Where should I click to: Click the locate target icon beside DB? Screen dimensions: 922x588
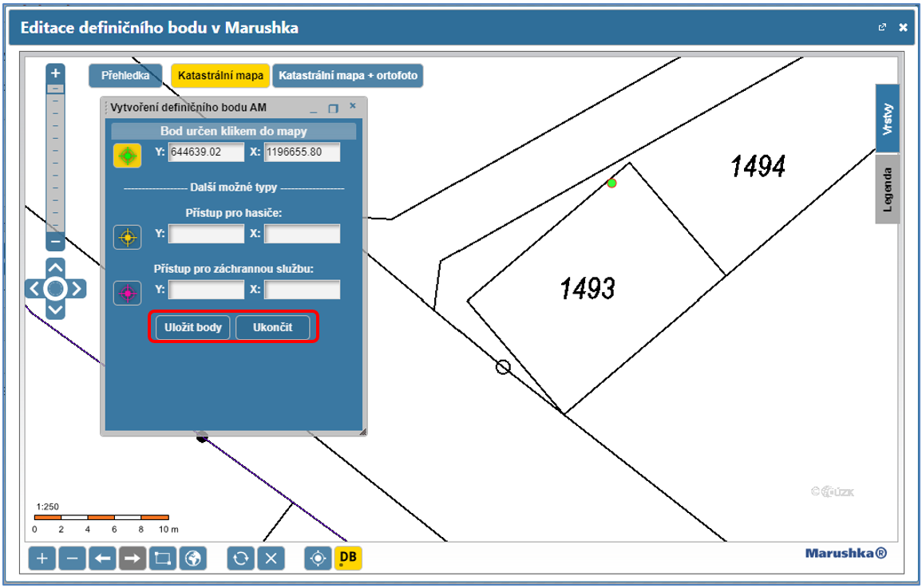point(318,558)
